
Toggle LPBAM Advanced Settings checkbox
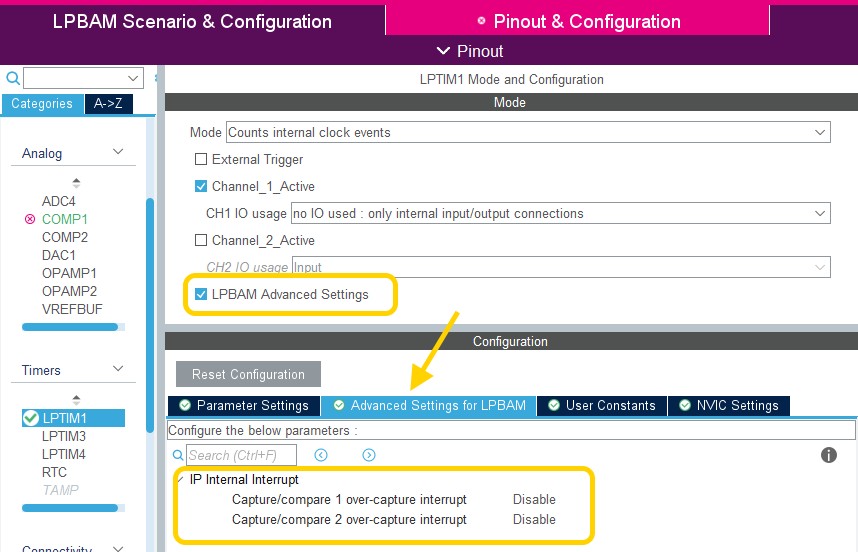[x=201, y=294]
